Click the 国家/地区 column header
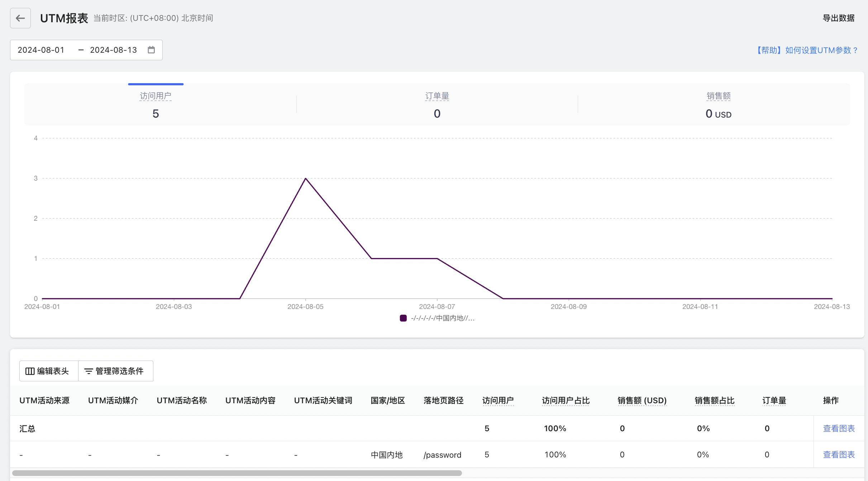Viewport: 868px width, 481px height. (x=388, y=400)
